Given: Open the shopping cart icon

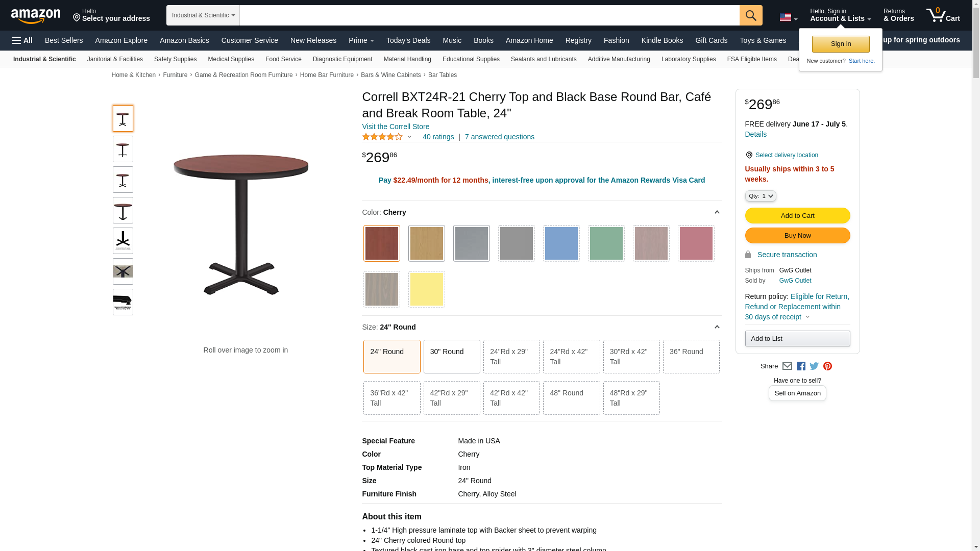Looking at the screenshot, I should point(943,15).
